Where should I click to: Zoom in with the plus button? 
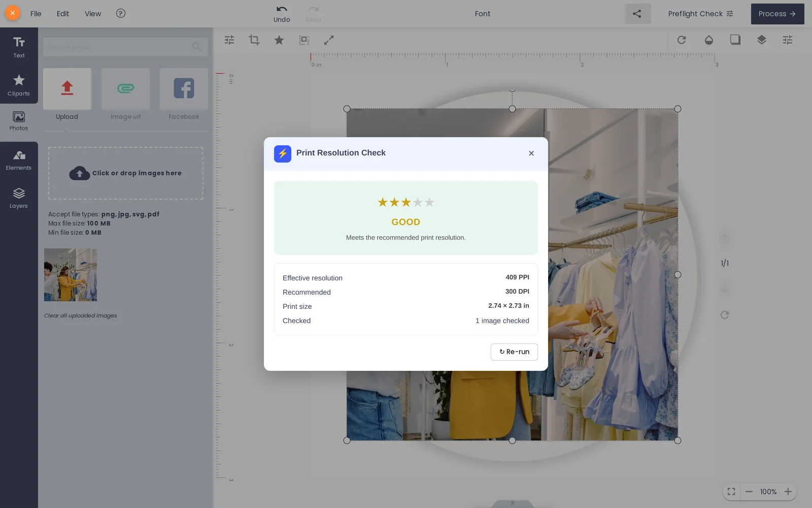788,491
